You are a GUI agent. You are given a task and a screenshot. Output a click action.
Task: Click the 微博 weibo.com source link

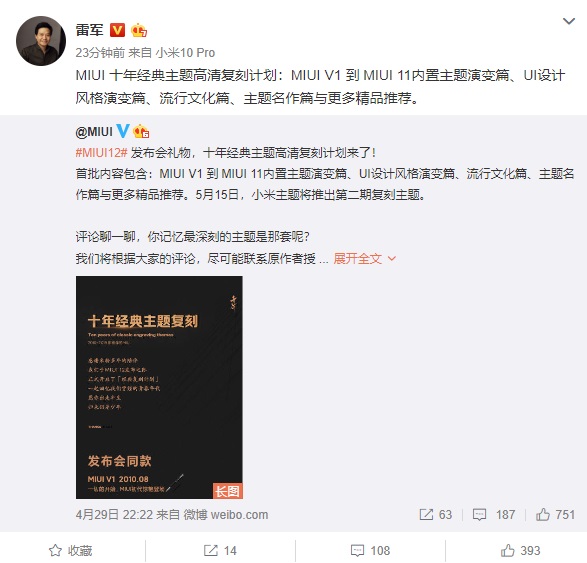[x=225, y=515]
